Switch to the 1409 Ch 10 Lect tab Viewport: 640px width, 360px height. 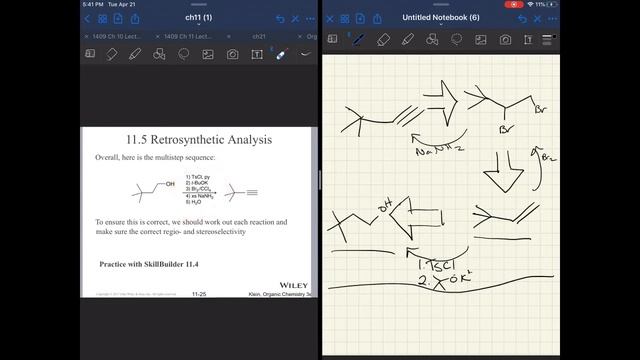116,36
